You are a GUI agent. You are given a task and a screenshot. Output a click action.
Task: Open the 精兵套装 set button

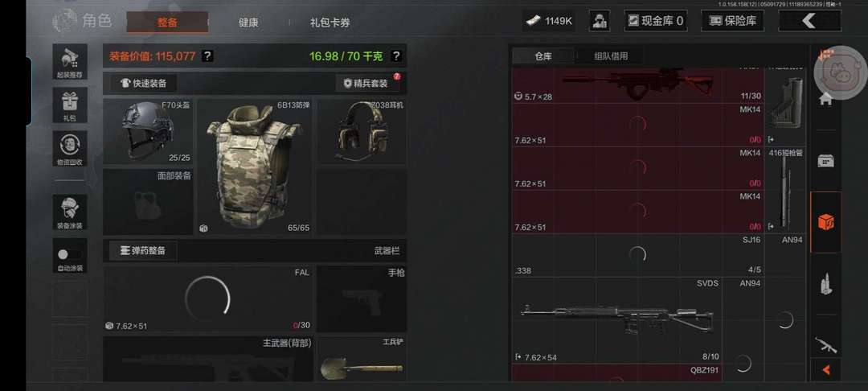coord(366,83)
